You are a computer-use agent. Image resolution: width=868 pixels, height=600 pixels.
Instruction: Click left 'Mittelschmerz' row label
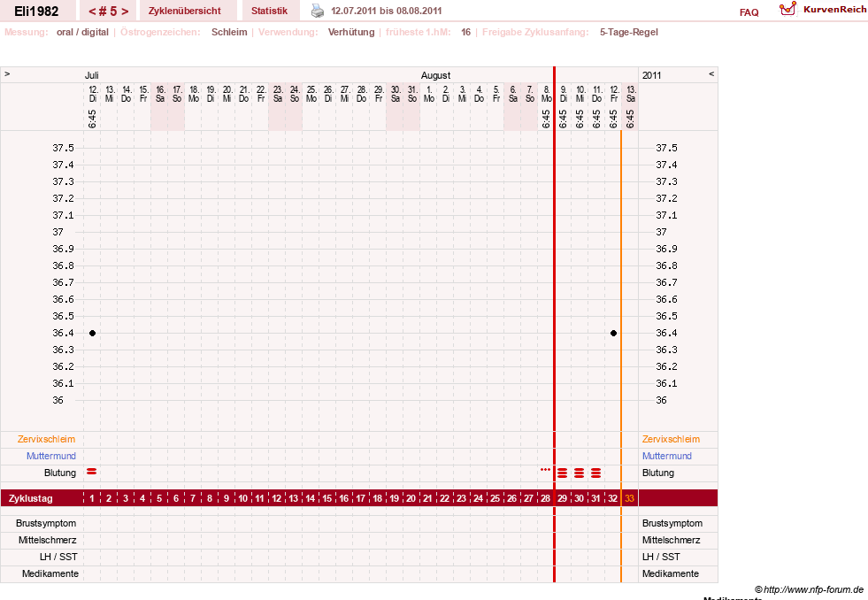[x=47, y=540]
